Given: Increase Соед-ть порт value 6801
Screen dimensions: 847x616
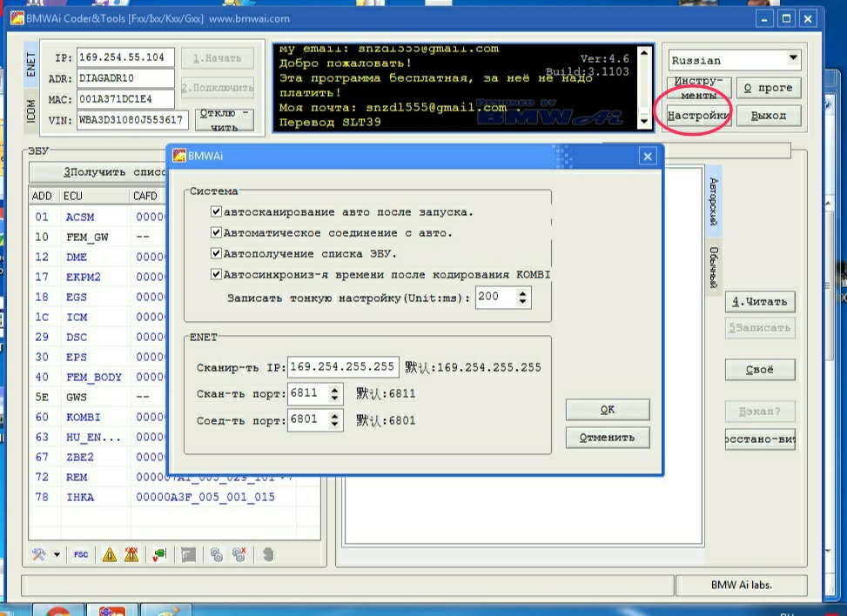Looking at the screenshot, I should 334,416.
